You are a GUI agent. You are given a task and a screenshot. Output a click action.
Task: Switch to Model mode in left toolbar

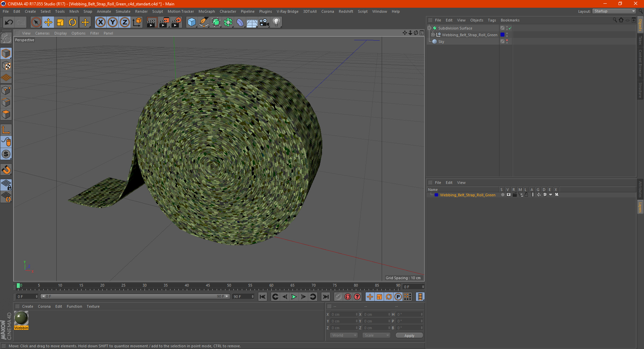[6, 54]
